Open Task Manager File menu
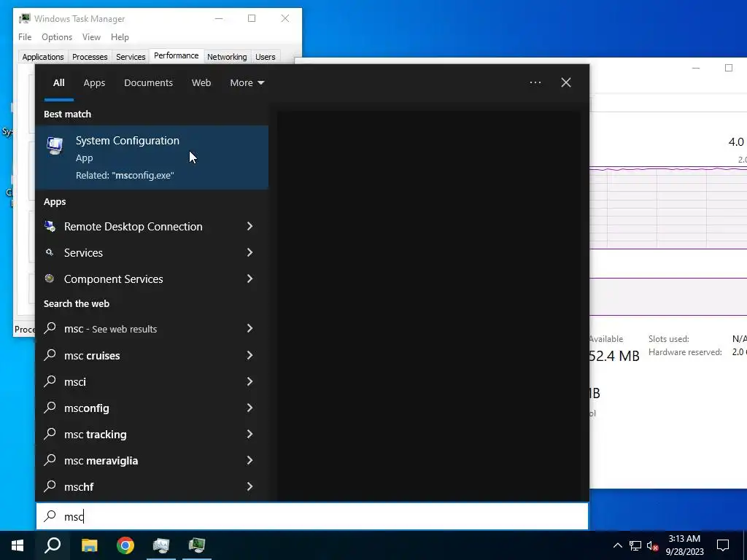747x560 pixels. click(x=25, y=36)
